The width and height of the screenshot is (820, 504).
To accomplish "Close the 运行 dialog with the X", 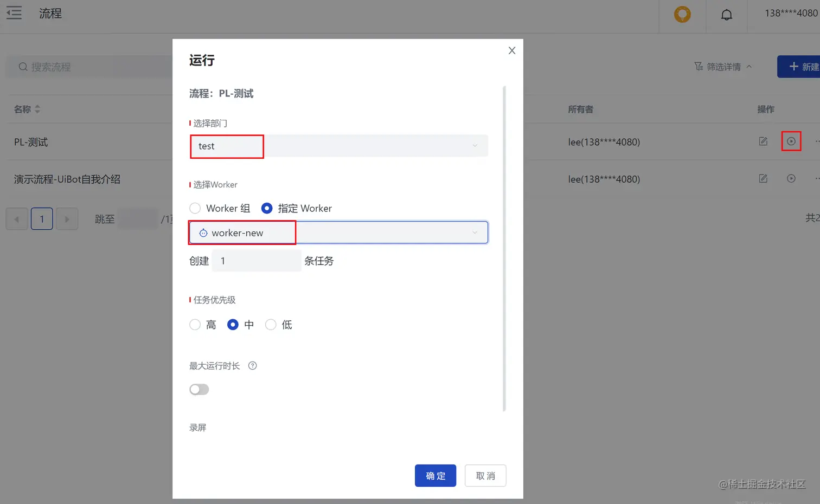I will click(512, 50).
